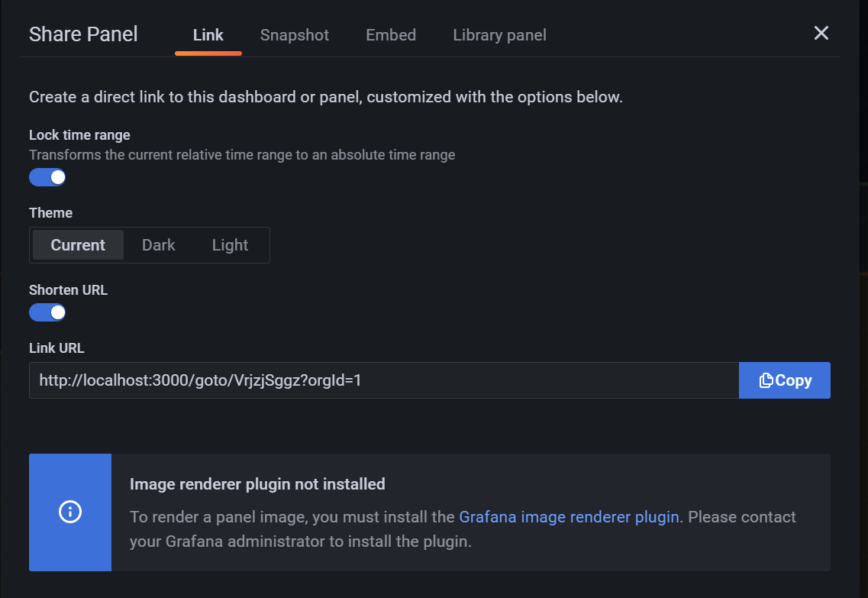Click the Theme label text
Screen dimensions: 868x598
(x=50, y=213)
